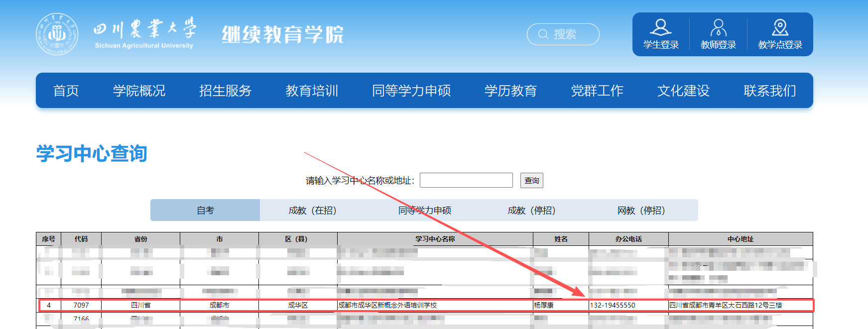Select 同等学力申硕 in the main navigation bar
This screenshot has height=329, width=868.
tap(411, 91)
